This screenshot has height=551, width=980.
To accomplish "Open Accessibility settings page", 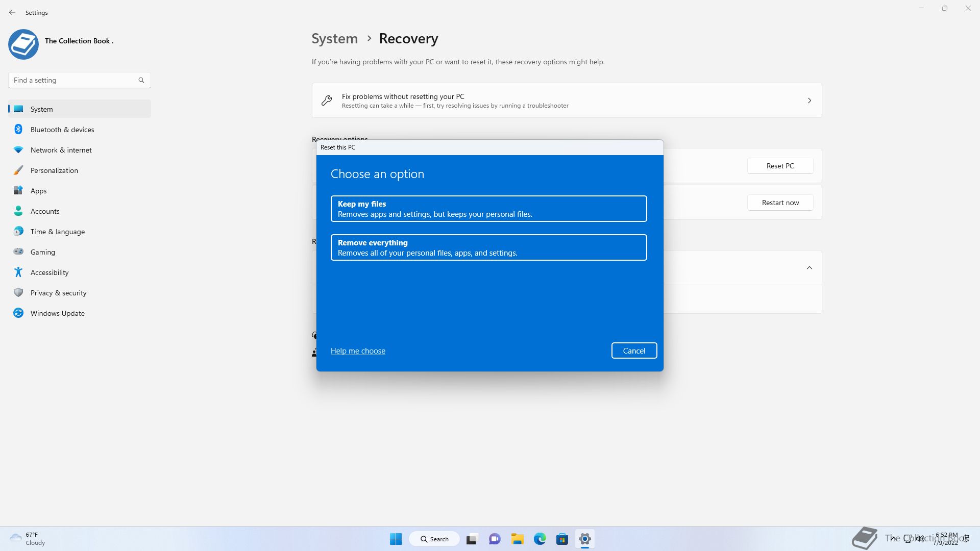I will [49, 272].
